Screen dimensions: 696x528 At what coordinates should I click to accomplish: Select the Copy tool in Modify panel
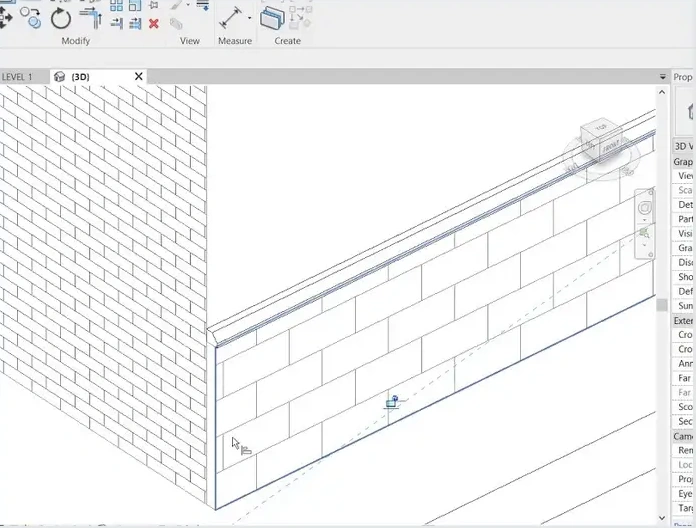click(31, 18)
